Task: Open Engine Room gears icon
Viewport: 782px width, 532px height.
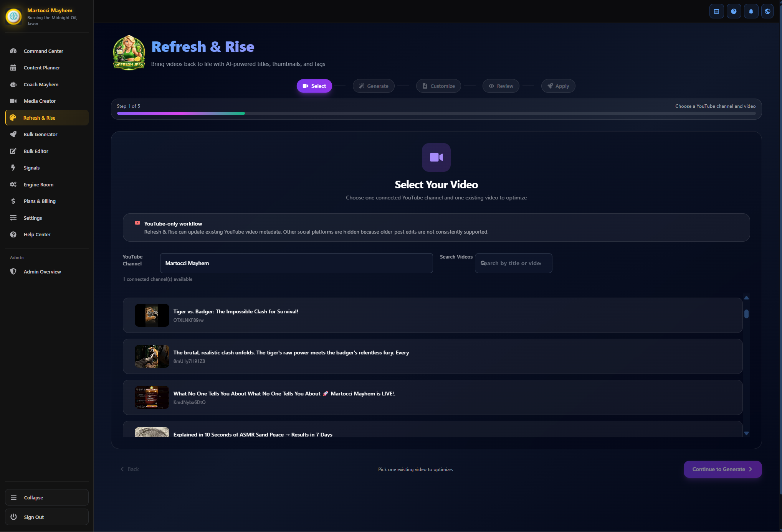Action: [13, 184]
